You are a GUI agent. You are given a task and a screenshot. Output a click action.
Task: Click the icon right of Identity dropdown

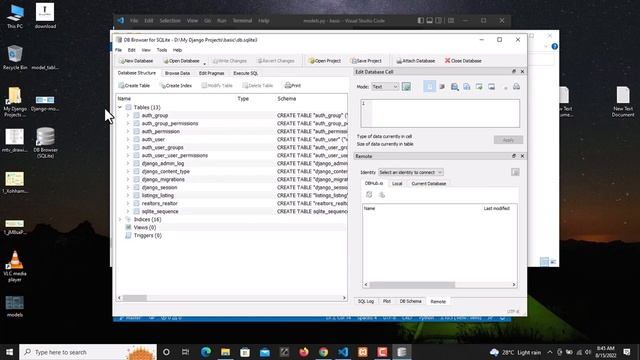[x=515, y=172]
